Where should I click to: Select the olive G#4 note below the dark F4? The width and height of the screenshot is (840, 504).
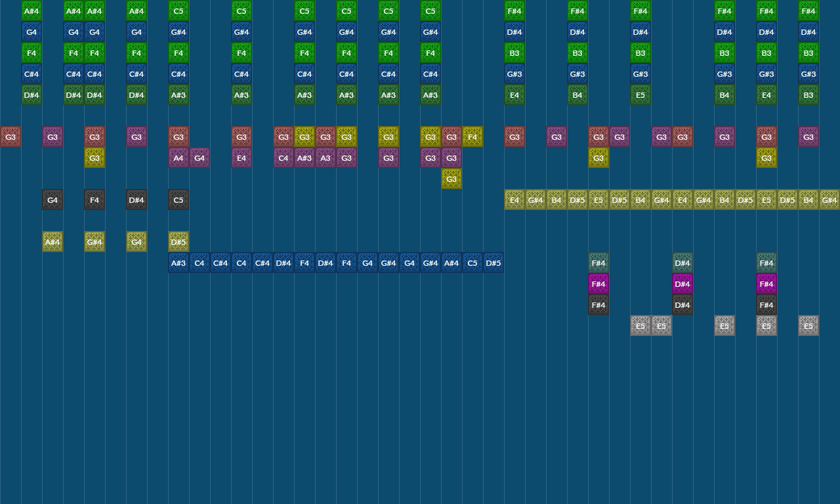pos(94,241)
